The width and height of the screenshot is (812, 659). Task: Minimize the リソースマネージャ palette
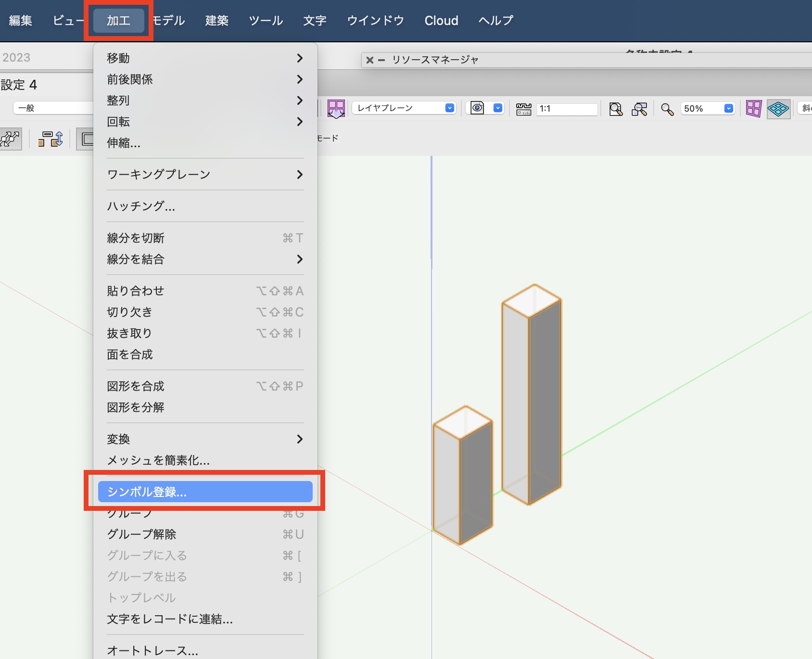point(381,60)
